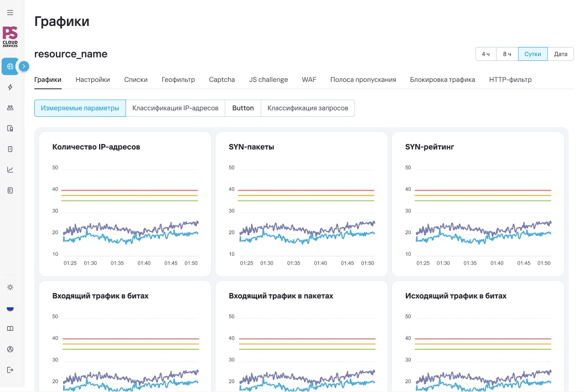
Task: Select Классификация IP-адресов segment
Action: [175, 108]
